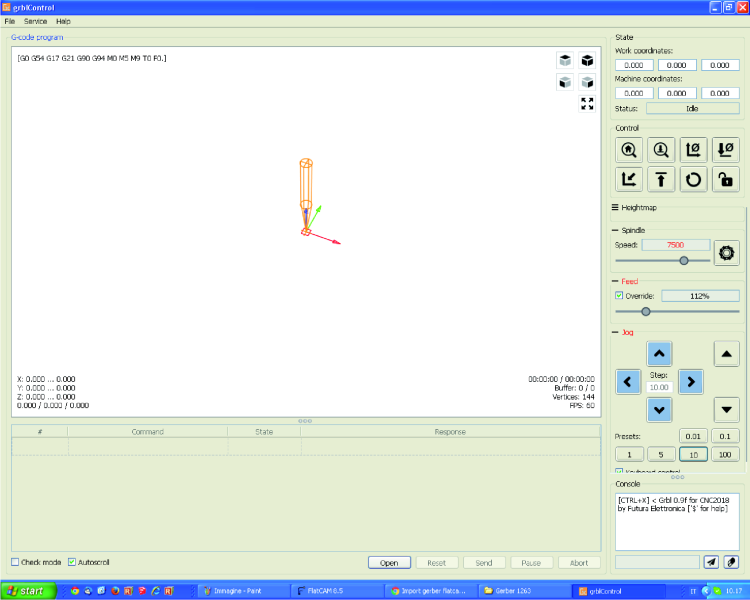The height and width of the screenshot is (600, 750).
Task: Select the 100 step preset
Action: click(725, 455)
